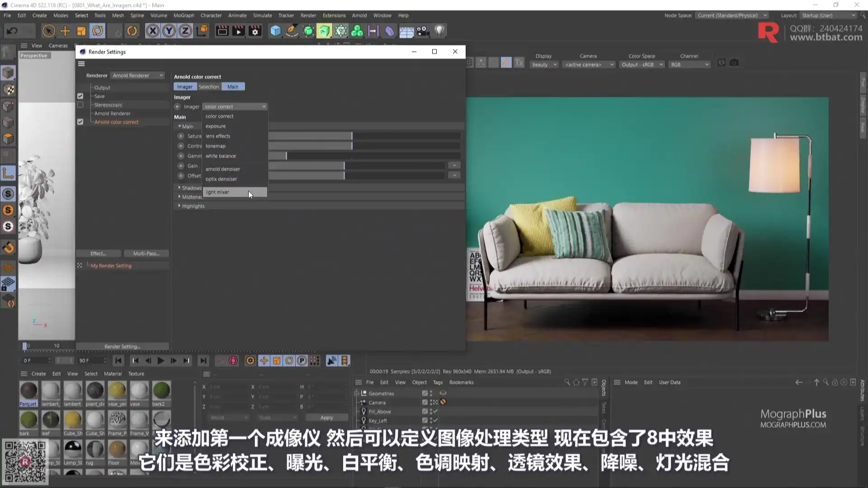Toggle the Stereoscopic checkbox off
Viewport: 868px width, 488px height.
pos(80,104)
